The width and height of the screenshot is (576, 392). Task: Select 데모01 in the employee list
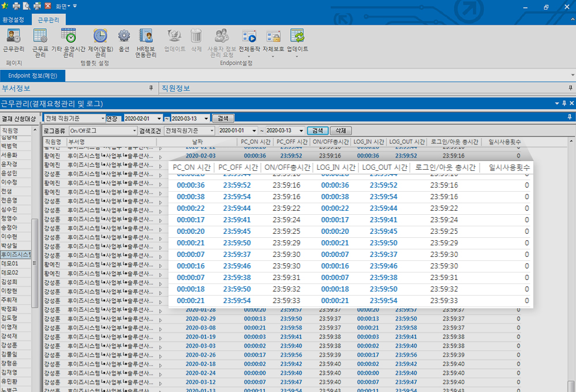click(16, 264)
